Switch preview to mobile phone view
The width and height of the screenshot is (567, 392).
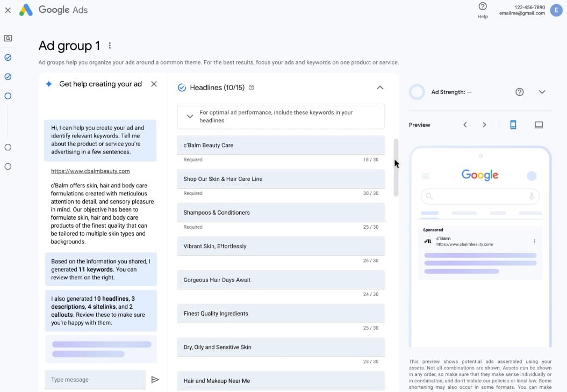[513, 125]
